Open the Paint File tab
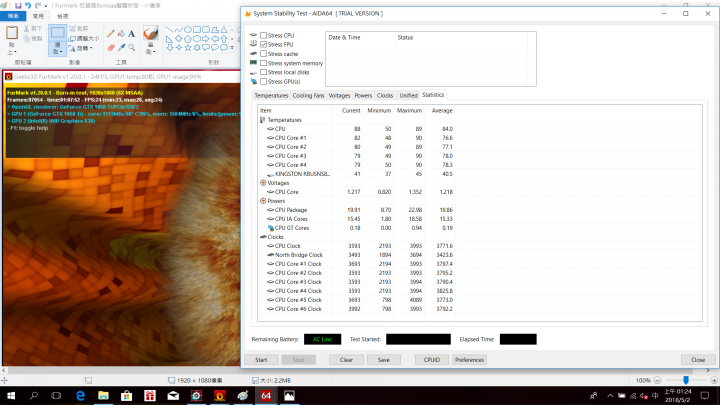Viewport: 720px width, 405px height. pos(13,16)
